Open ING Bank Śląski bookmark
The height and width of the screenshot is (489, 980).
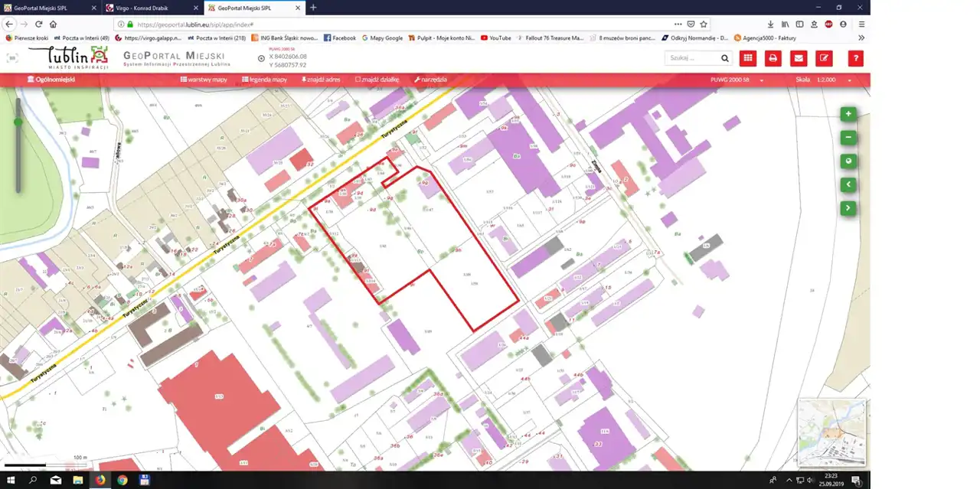284,37
